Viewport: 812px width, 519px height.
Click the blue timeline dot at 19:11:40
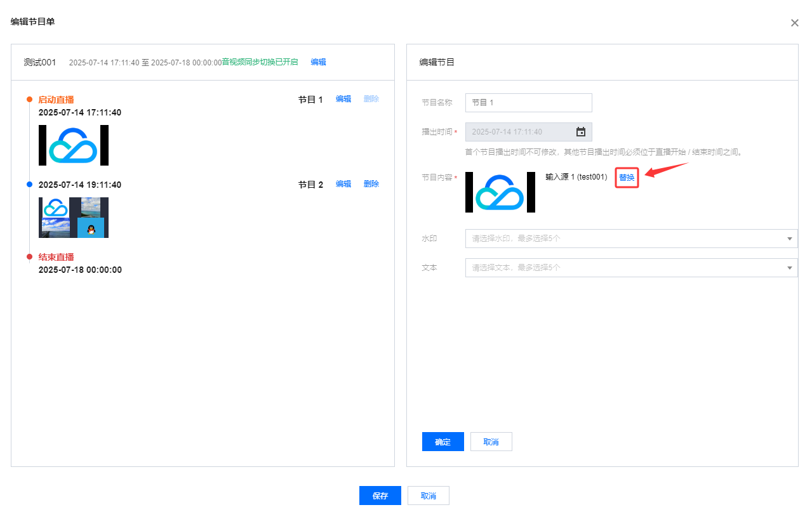[29, 184]
